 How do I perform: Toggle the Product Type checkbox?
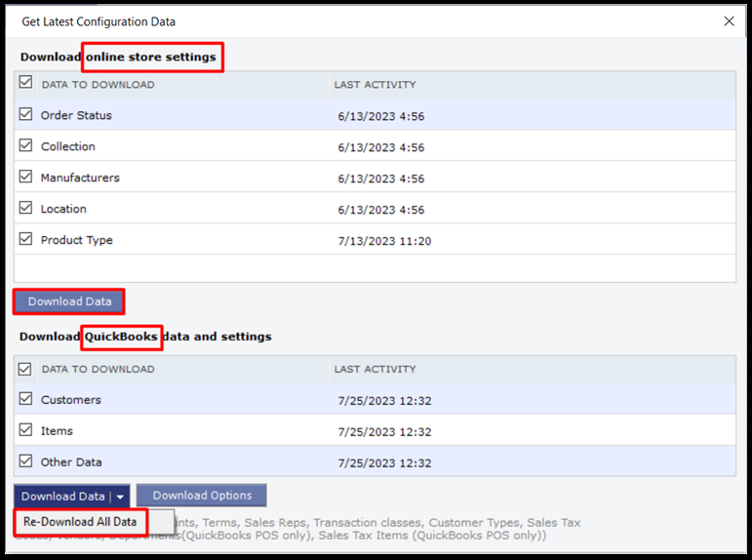click(26, 240)
